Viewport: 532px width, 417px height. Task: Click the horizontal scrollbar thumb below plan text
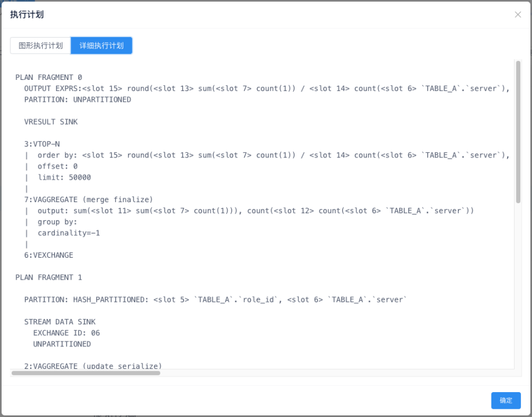[x=86, y=373]
